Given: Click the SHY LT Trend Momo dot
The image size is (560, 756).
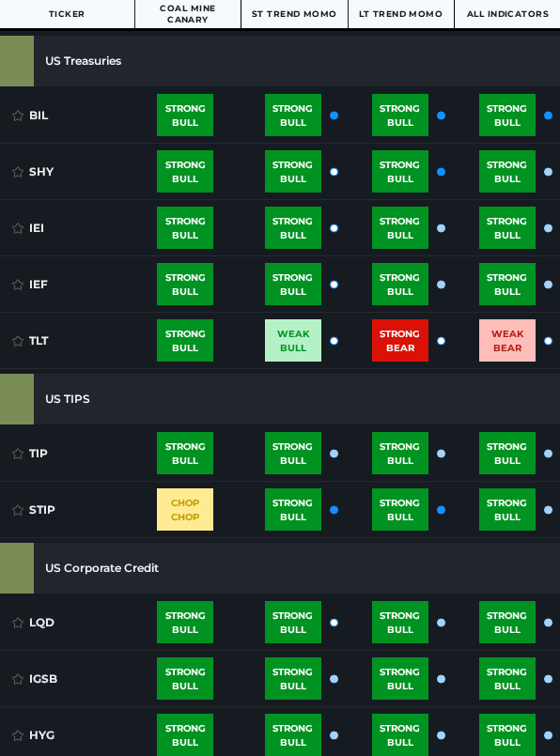Looking at the screenshot, I should click(441, 172).
